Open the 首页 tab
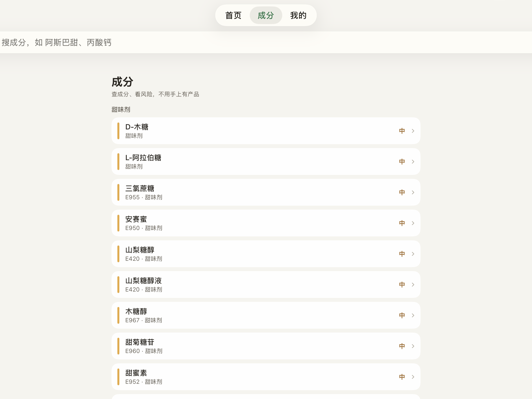The width and height of the screenshot is (532, 399). tap(233, 15)
